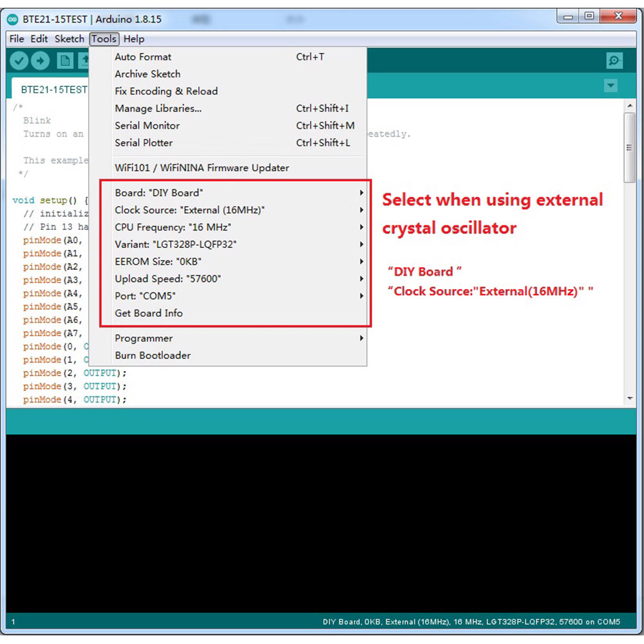Screen dimensions: 644x644
Task: Open the tab options dropdown arrow
Action: [611, 86]
